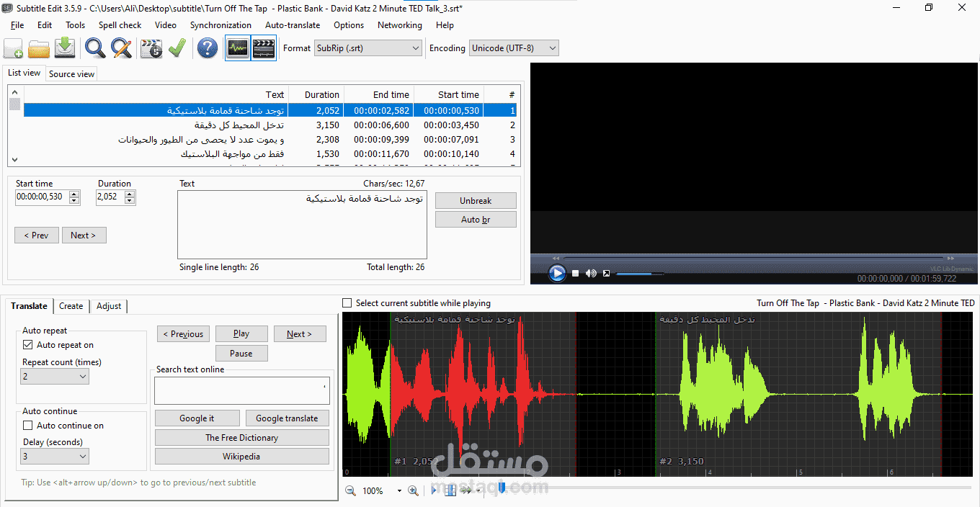Open the Find magnifier tool
This screenshot has width=980, height=507.
tap(95, 48)
